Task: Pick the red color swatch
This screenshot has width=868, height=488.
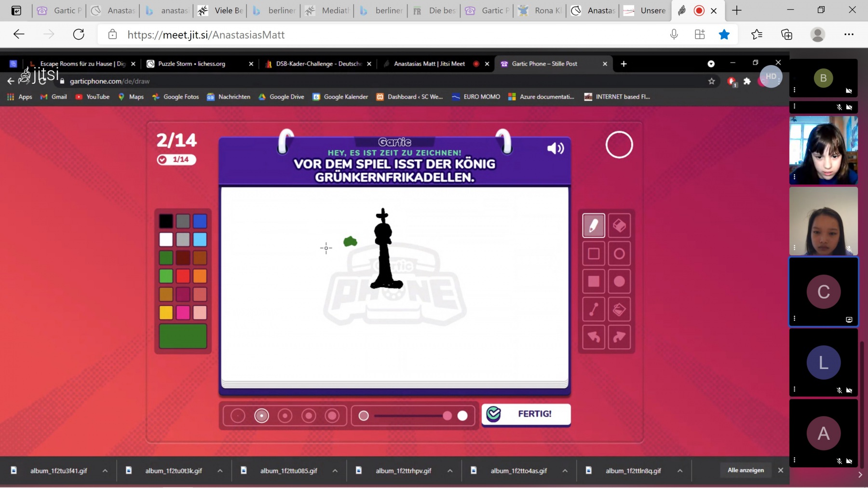Action: [183, 276]
